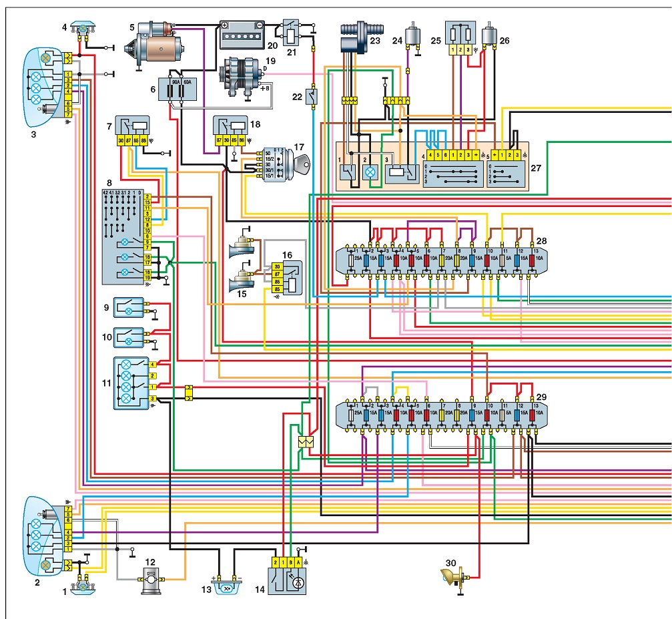Click the '+B' terminal label on alternator
This screenshot has width=672, height=619.
[265, 88]
